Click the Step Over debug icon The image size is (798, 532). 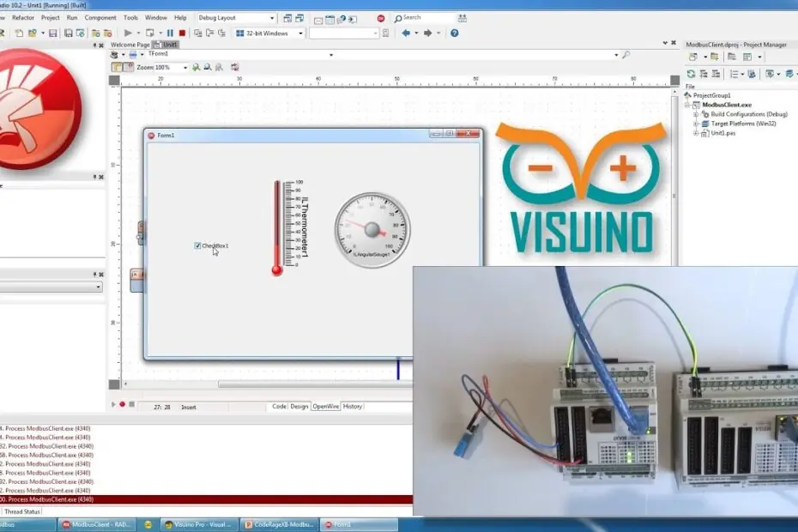click(x=209, y=33)
